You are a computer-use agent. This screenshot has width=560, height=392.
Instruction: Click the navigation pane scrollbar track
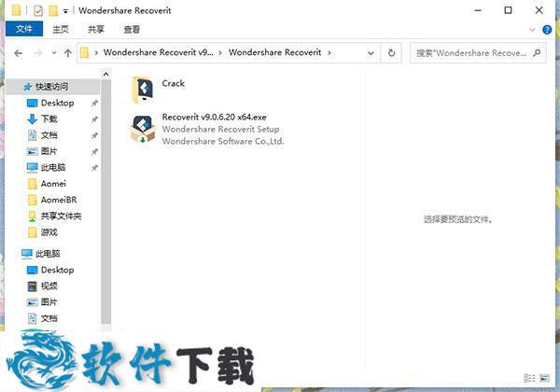[x=105, y=202]
